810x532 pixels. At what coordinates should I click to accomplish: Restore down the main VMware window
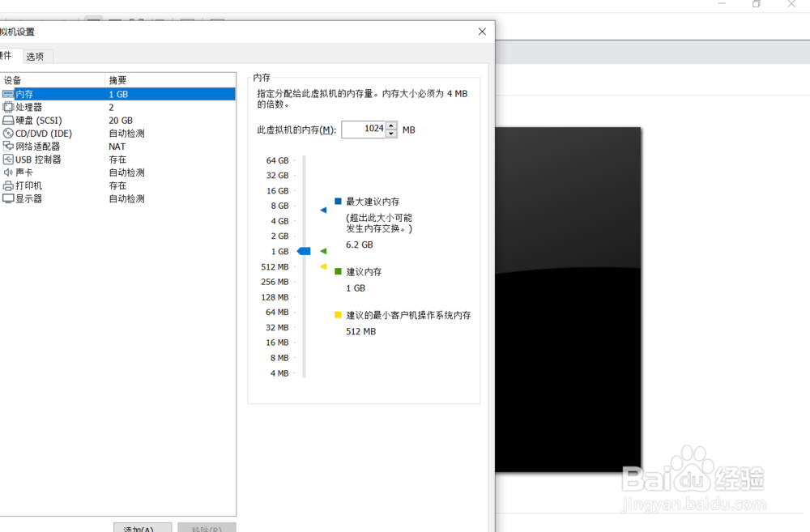tap(757, 4)
